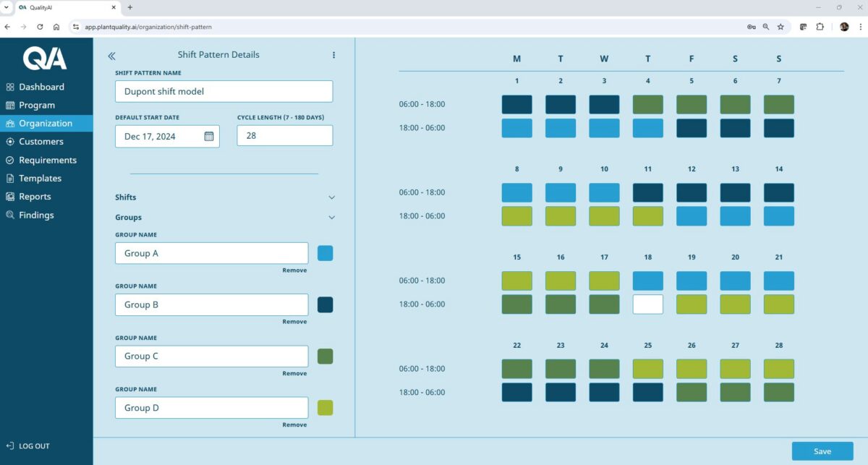This screenshot has width=868, height=465.
Task: Open the calendar date picker icon
Action: click(x=208, y=136)
